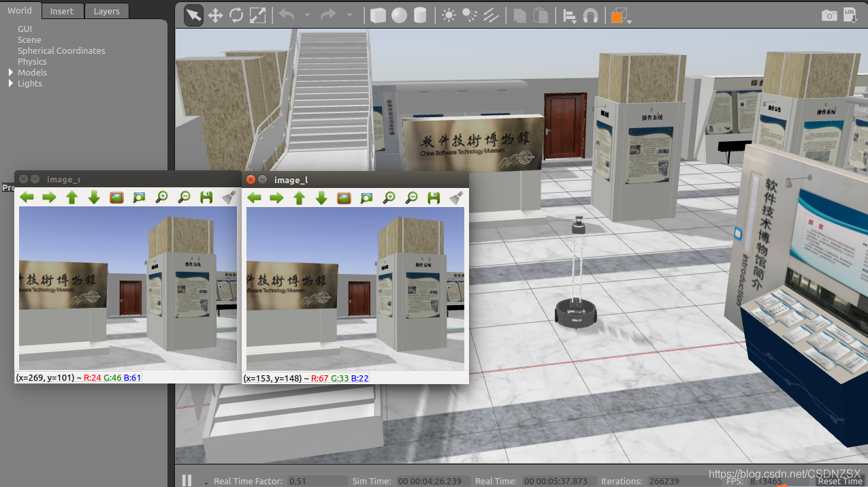Click the Real Time Factor value field
Image resolution: width=868 pixels, height=487 pixels.
pyautogui.click(x=317, y=481)
